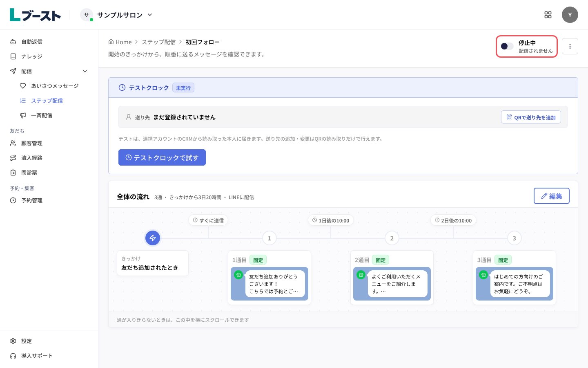
Task: Select step 3 timeline marker
Action: pyautogui.click(x=514, y=238)
